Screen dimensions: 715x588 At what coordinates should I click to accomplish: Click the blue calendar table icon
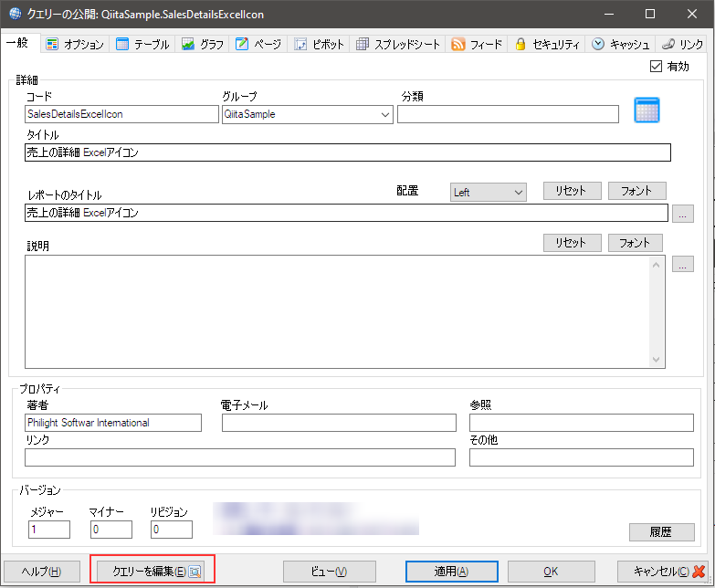pos(647,110)
